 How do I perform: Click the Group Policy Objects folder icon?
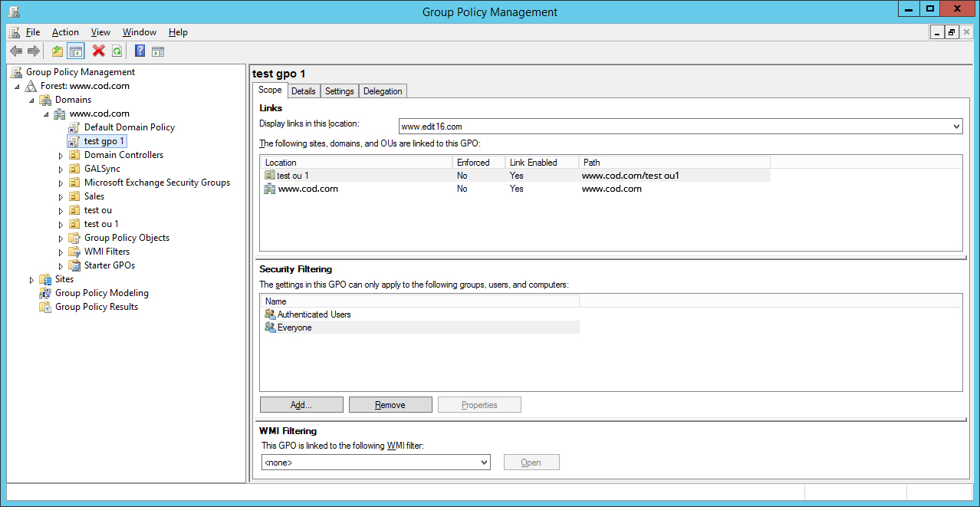point(74,238)
